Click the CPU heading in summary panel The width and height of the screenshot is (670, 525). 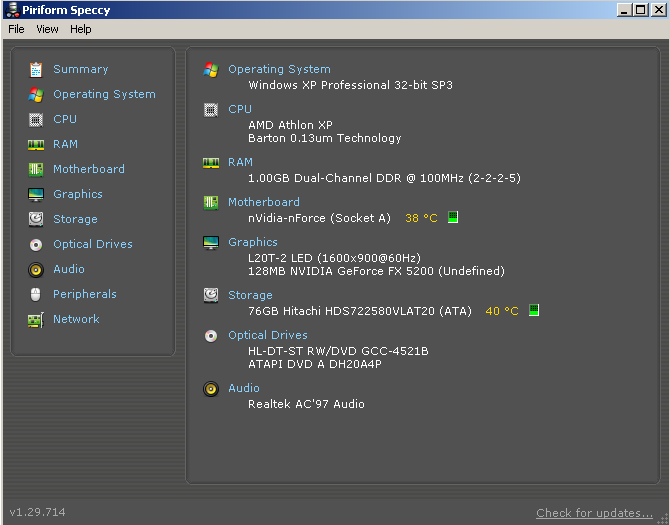(x=240, y=109)
